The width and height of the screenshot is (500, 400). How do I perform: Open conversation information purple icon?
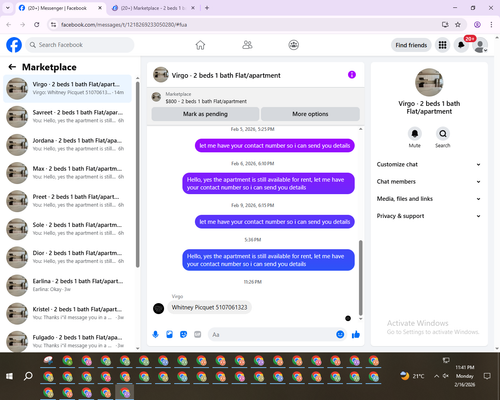point(352,75)
